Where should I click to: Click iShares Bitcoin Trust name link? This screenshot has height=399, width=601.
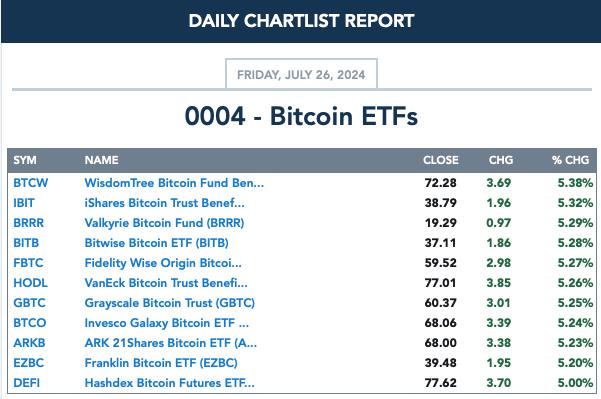164,203
